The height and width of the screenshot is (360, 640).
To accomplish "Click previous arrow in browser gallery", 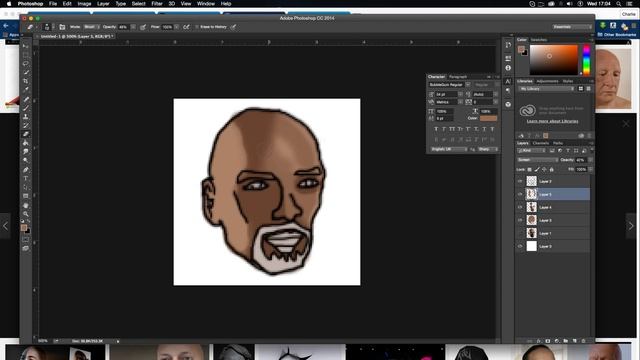I will [x=5, y=226].
